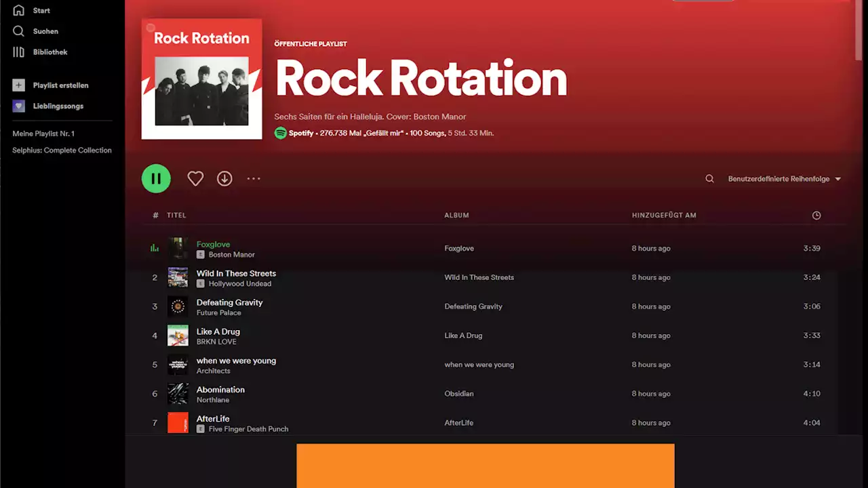Click the Rock Rotation playlist heading
868x488 pixels.
click(420, 79)
